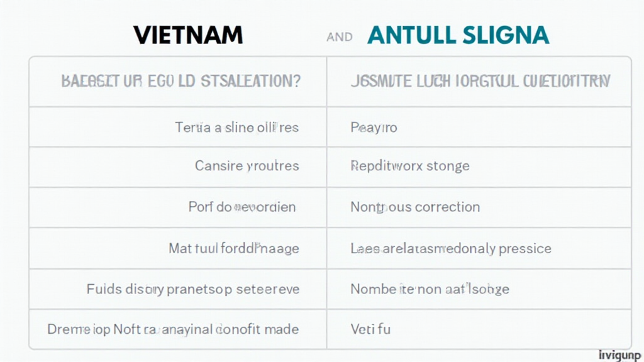Screen dimensions: 644x362
Task: Click the 'Terιia a sline oill res' cell
Action: coord(236,127)
